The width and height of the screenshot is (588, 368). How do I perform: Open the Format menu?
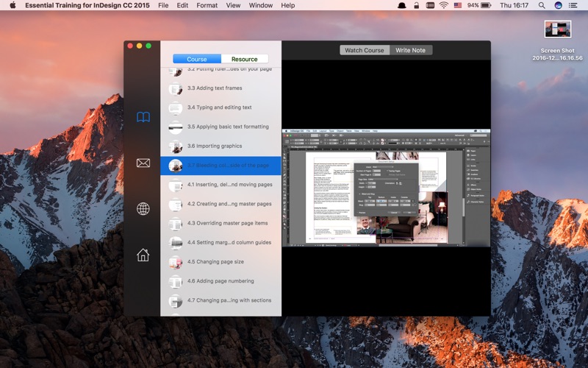[207, 5]
